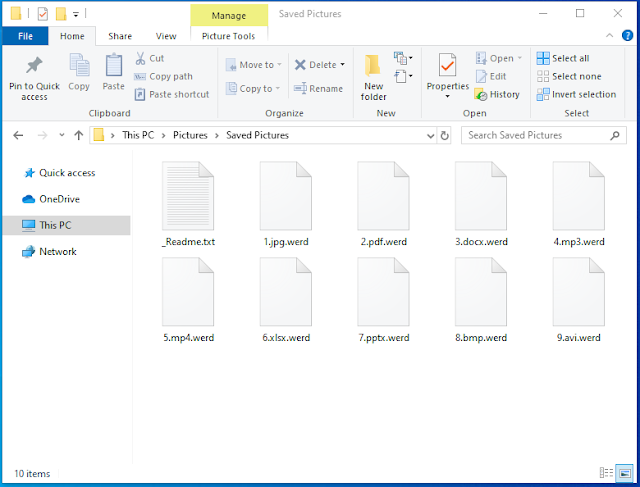This screenshot has width=640, height=487.
Task: Select This PC in navigation pane
Action: 67,225
